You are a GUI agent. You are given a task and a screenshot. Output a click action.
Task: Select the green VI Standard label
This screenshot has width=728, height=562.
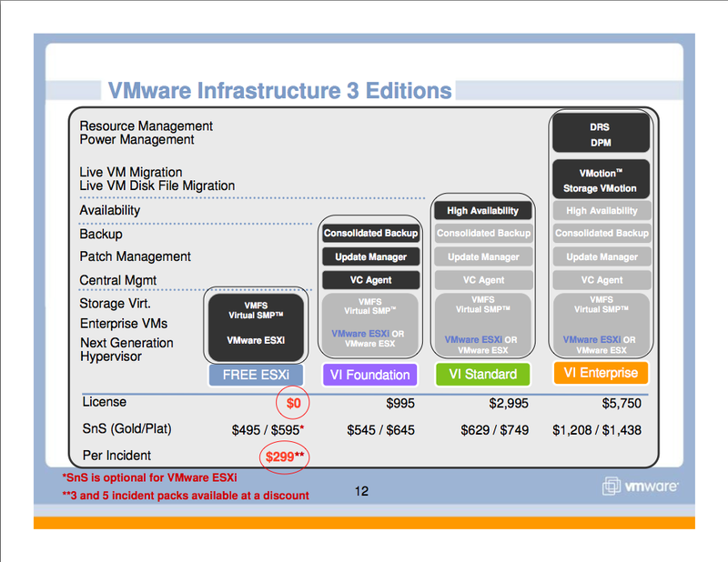(x=482, y=374)
